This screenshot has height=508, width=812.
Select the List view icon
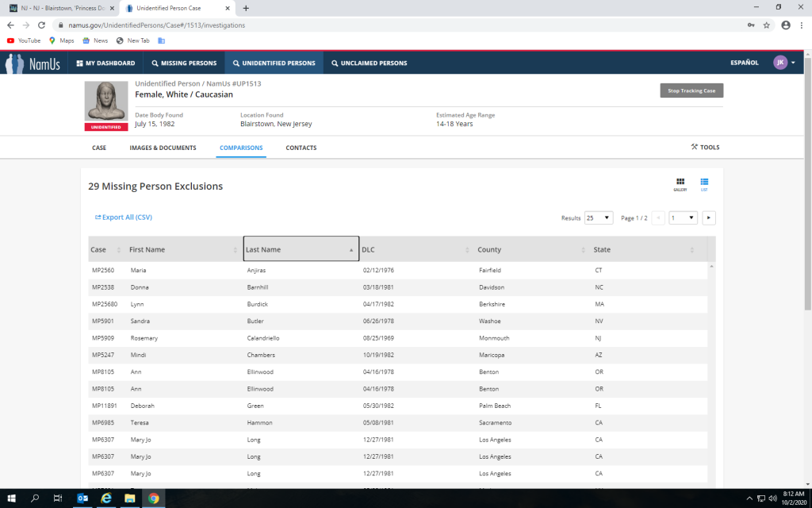pos(704,183)
